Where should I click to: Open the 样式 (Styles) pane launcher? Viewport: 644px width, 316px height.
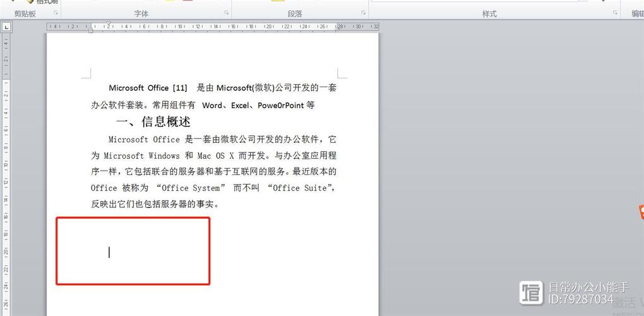coord(615,13)
